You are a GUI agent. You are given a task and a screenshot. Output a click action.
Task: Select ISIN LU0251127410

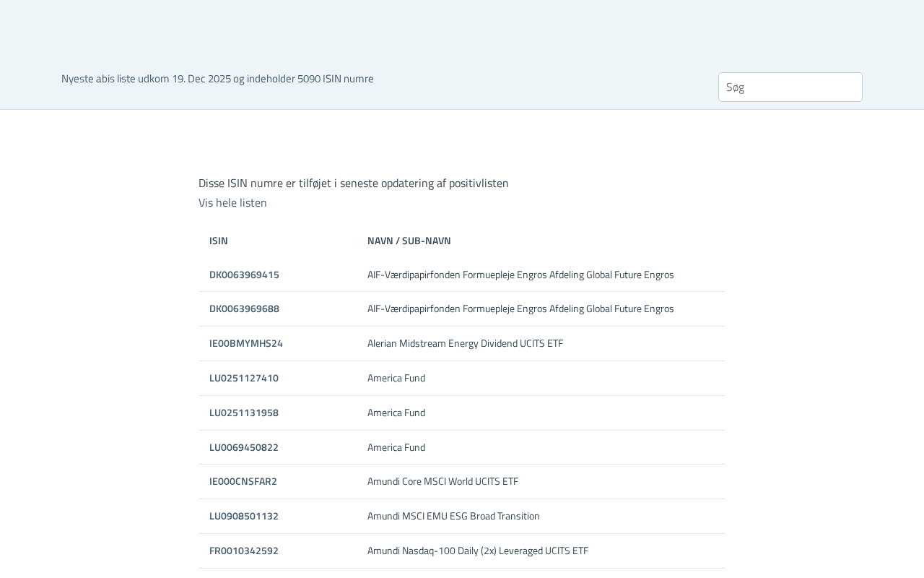243,378
